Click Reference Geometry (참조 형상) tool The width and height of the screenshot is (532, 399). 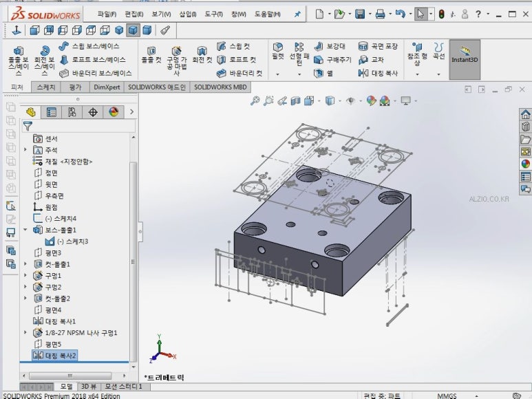(x=417, y=54)
